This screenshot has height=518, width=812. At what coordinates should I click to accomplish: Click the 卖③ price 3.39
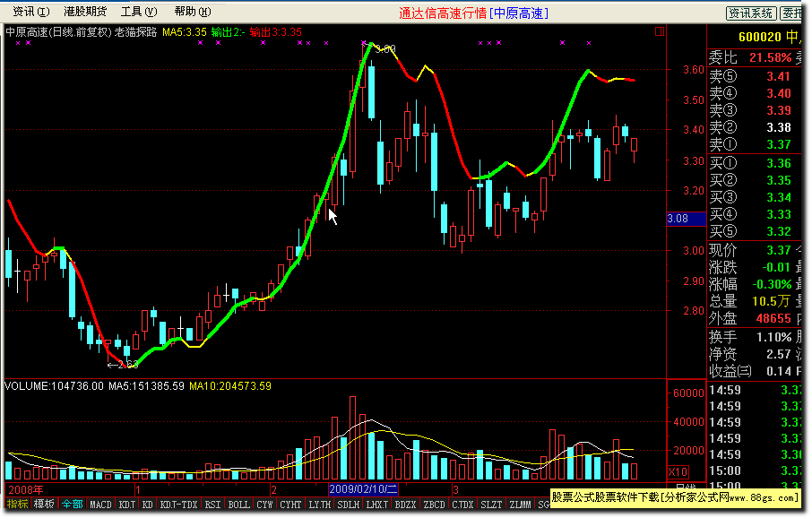778,110
